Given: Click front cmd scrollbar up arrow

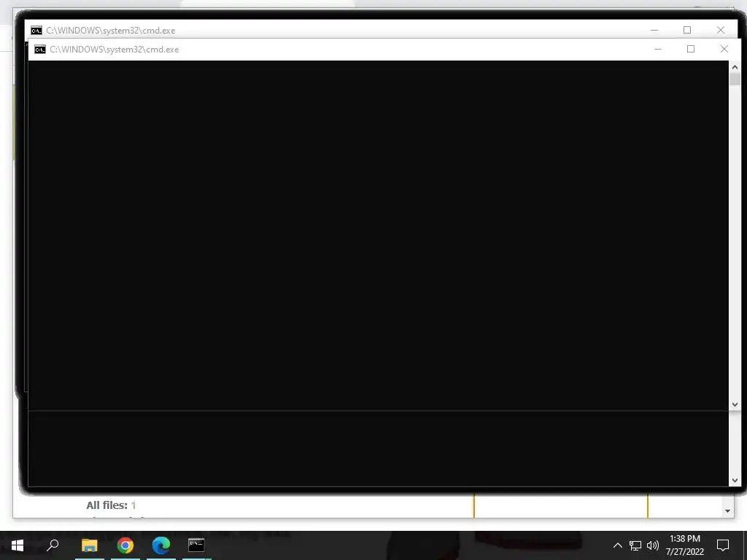Looking at the screenshot, I should pyautogui.click(x=735, y=67).
